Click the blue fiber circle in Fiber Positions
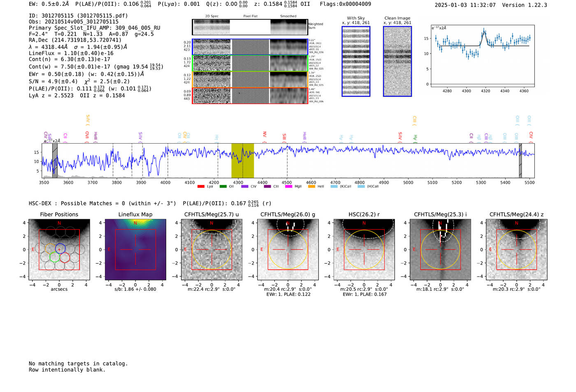This screenshot has width=576, height=392. 60,249
